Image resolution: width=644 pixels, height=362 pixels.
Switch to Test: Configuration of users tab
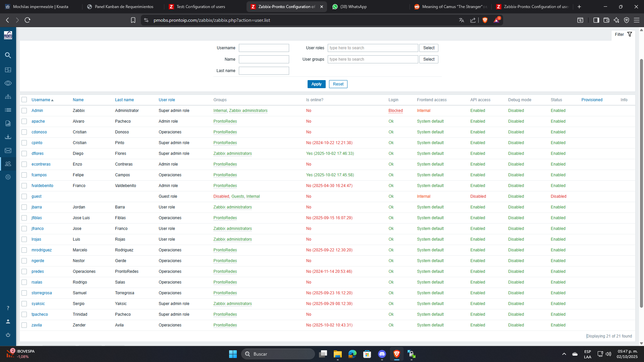pos(201,7)
